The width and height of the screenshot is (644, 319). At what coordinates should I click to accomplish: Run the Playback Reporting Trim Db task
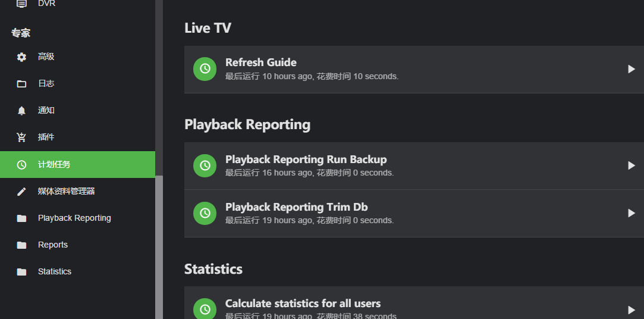(632, 213)
